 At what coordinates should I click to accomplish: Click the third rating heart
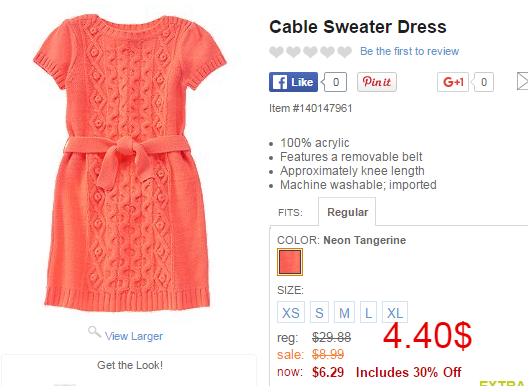point(310,52)
